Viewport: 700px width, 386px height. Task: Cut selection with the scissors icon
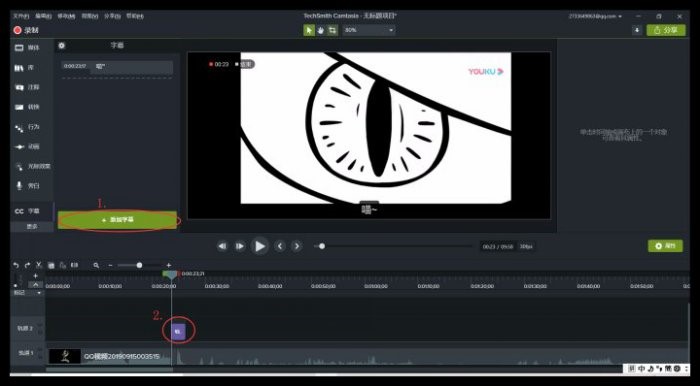click(x=39, y=265)
